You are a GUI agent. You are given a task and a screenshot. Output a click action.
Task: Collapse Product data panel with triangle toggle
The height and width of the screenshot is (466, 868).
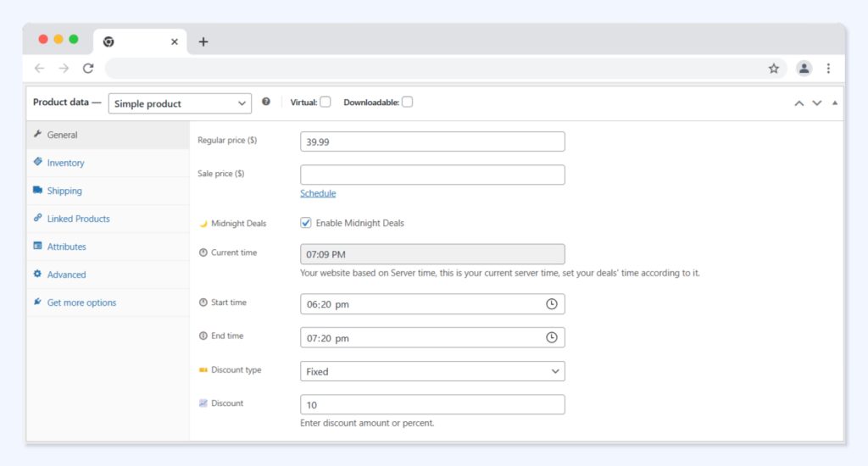835,103
